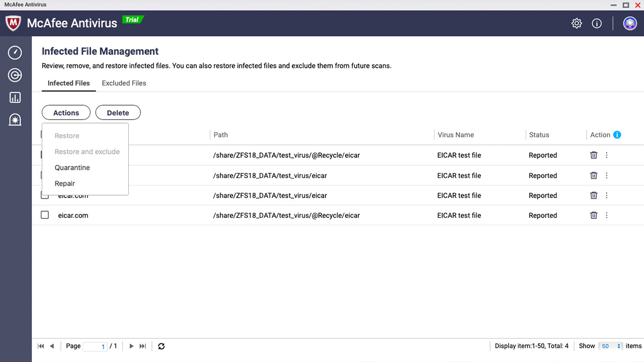Delete first row @Recycle/eicar file via trash icon
The height and width of the screenshot is (362, 644).
click(x=594, y=155)
